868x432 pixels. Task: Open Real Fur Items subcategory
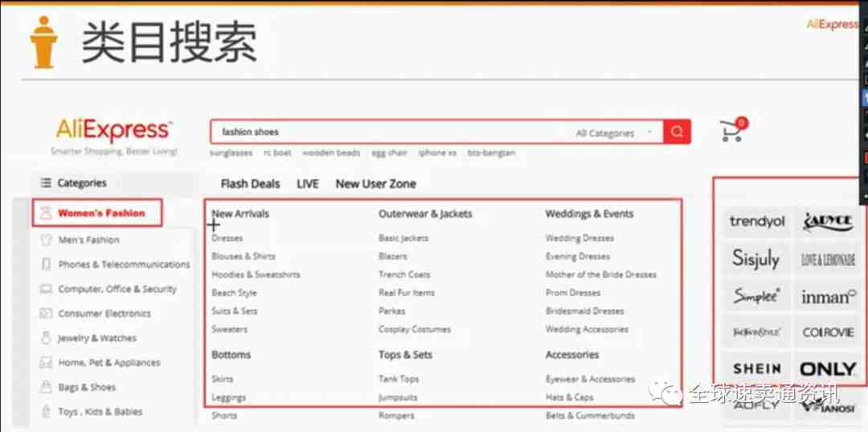[x=407, y=293]
